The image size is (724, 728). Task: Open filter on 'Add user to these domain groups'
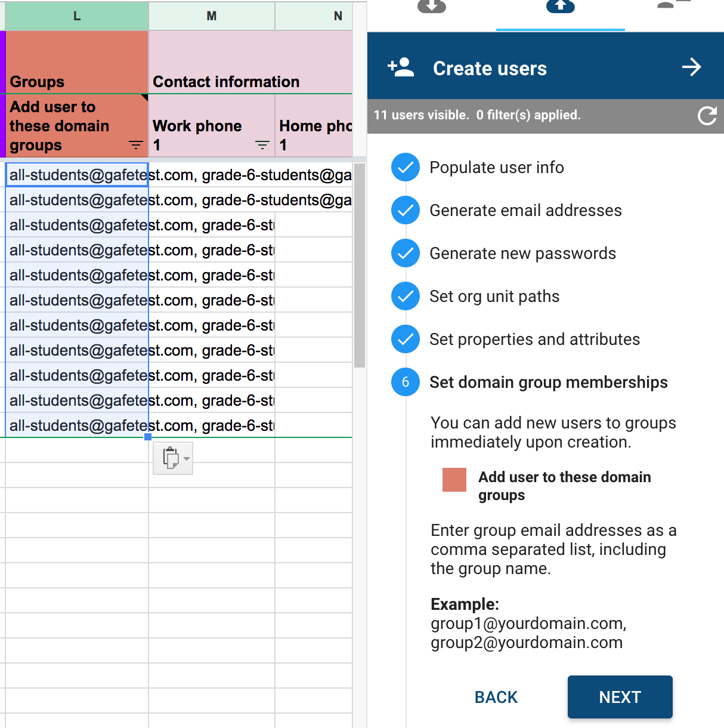tap(136, 145)
